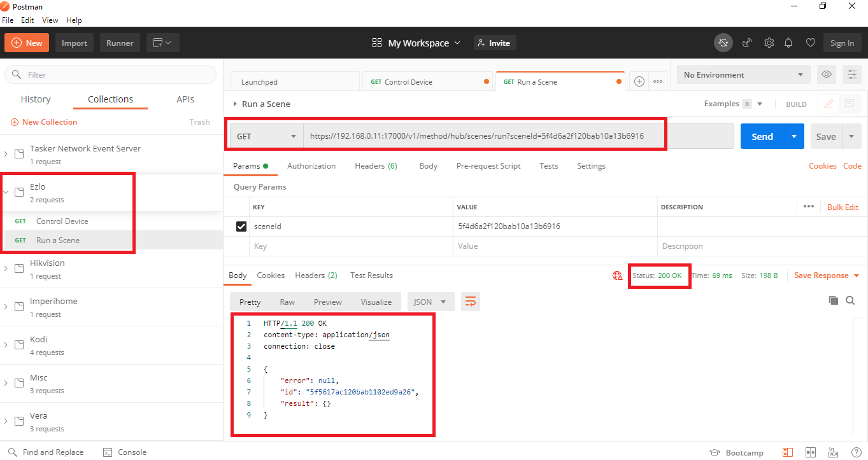Open the Bulk Edit link
This screenshot has height=460, width=868.
coord(843,207)
